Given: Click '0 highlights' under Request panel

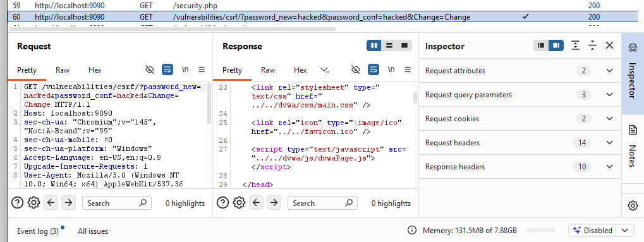Looking at the screenshot, I should [185, 203].
